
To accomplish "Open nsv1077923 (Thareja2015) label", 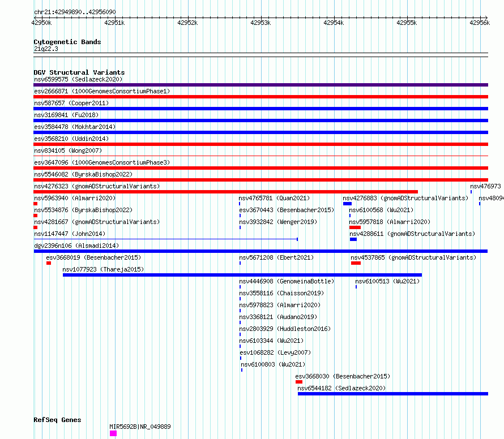I will coord(103,269).
